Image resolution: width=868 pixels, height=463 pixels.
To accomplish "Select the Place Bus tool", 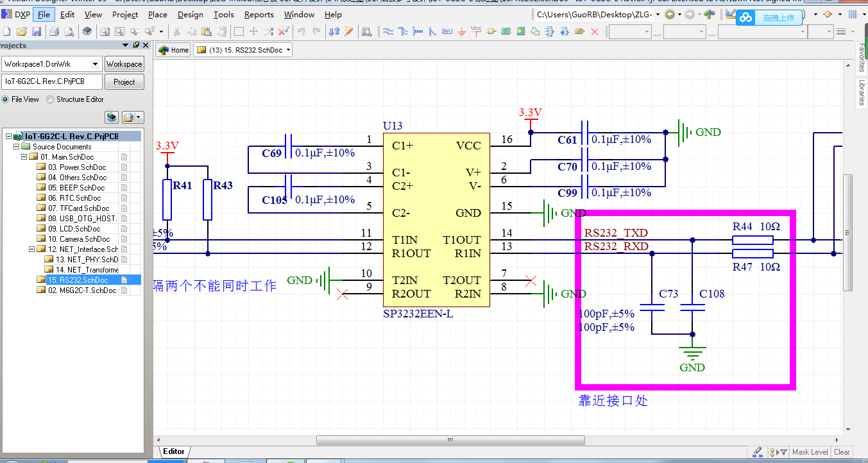I will 403,31.
